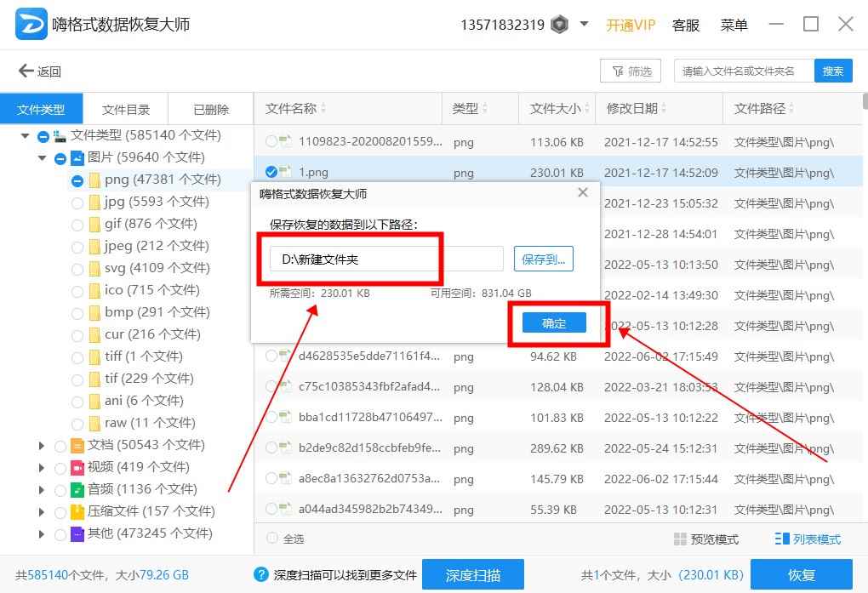Open account dropdown arrow near 开通VIP
This screenshot has width=868, height=593.
[x=584, y=24]
